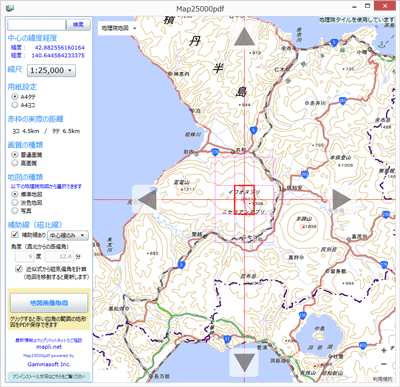
Task: Click the map image capture (地図画像取得) button
Action: 49,303
